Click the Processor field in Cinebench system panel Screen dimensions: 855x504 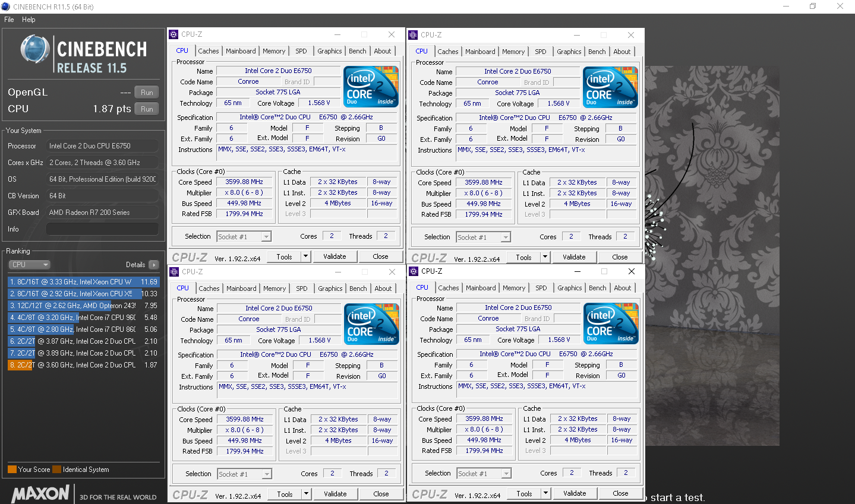click(x=102, y=146)
